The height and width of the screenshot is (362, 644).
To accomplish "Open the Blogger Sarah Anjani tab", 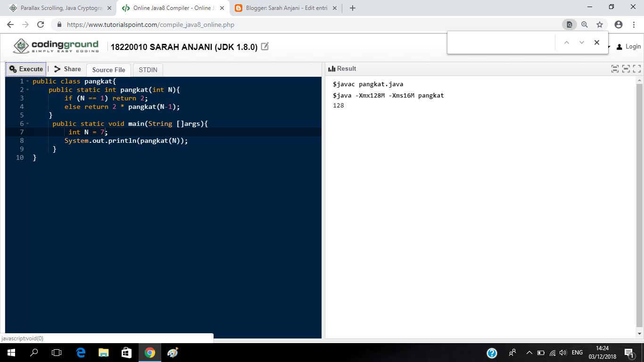I will pos(283,8).
